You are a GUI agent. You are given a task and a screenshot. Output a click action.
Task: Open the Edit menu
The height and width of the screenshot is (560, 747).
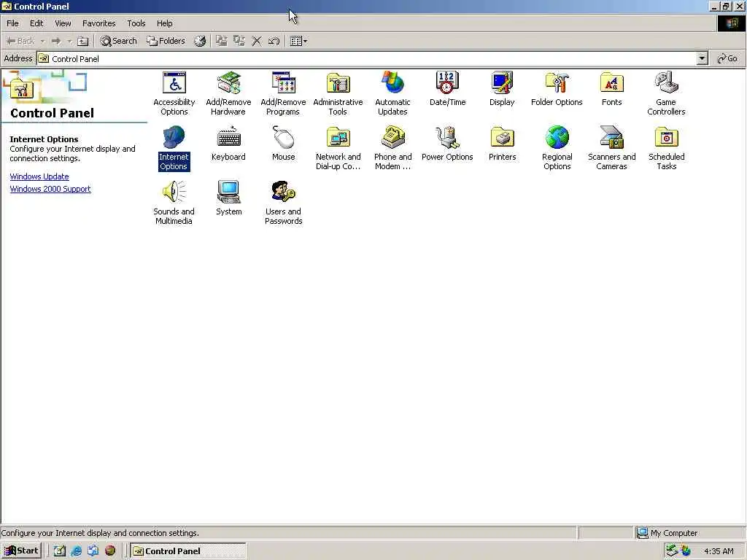point(36,23)
